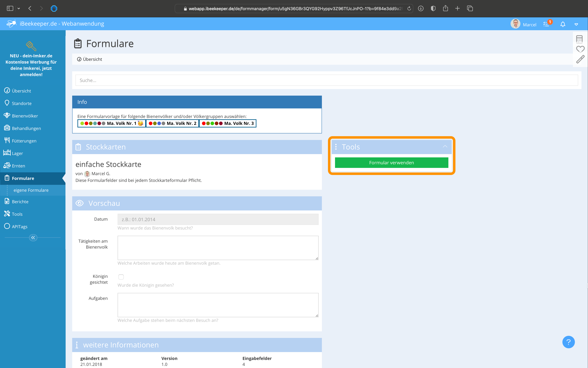This screenshot has height=368, width=588.
Task: Click the gavel icon in sidebar promo
Action: (x=31, y=46)
